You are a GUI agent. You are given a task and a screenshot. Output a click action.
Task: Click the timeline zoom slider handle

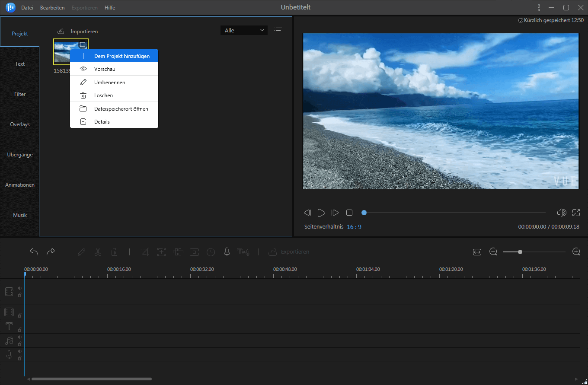pyautogui.click(x=520, y=252)
